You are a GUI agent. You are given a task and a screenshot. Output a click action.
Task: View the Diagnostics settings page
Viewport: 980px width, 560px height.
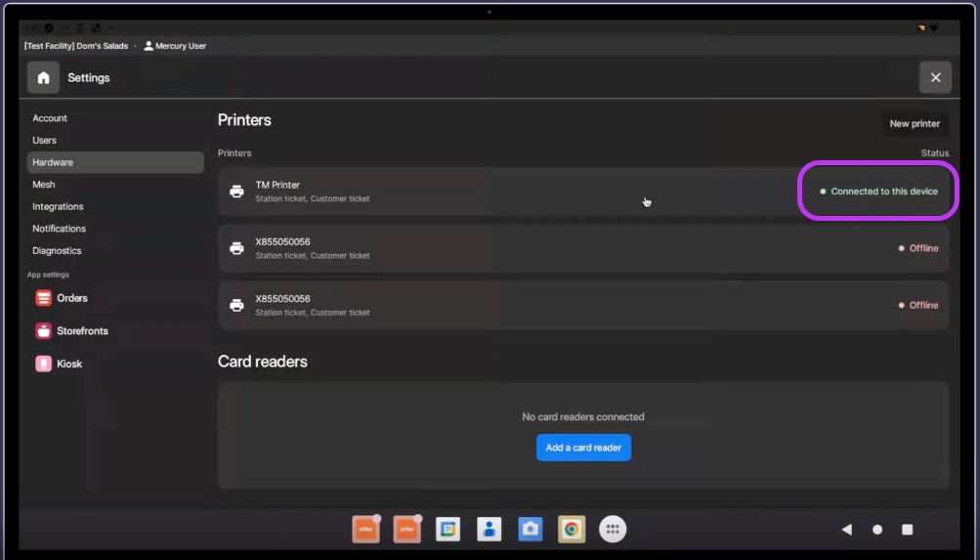tap(57, 251)
